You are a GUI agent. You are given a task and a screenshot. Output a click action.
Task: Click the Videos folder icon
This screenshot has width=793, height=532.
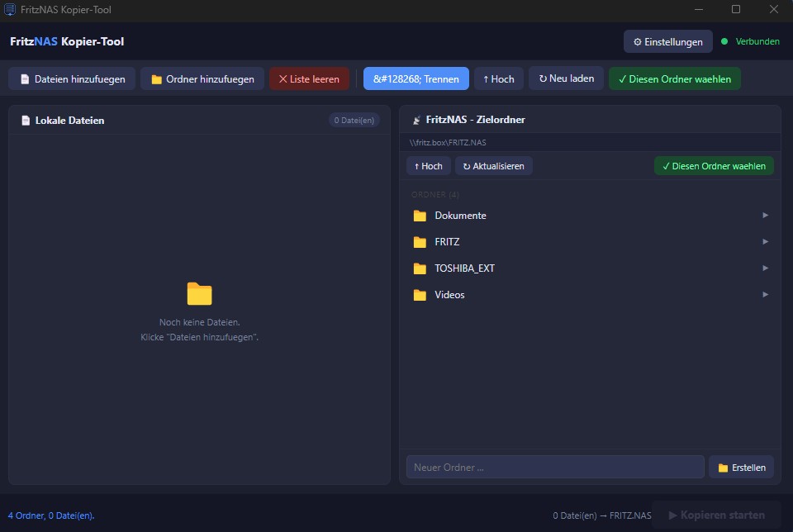tap(420, 295)
